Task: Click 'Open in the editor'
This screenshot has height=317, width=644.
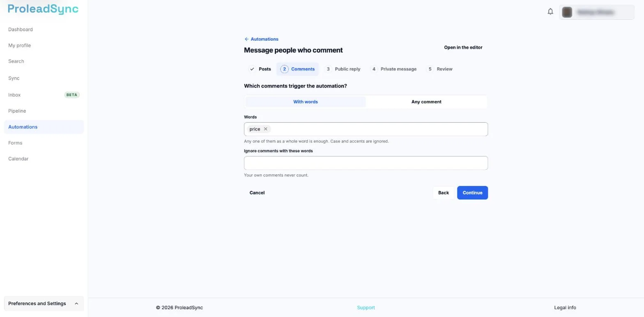Action: tap(463, 48)
